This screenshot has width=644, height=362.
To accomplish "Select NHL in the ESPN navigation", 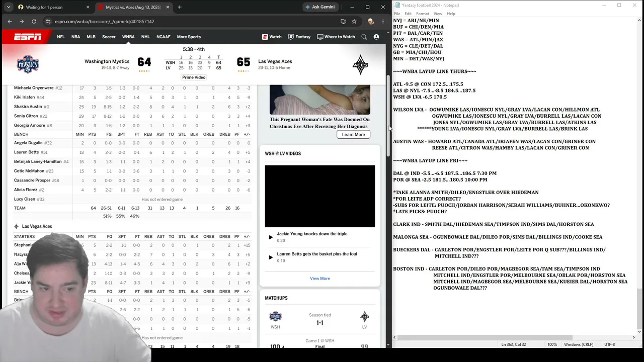I will [145, 37].
